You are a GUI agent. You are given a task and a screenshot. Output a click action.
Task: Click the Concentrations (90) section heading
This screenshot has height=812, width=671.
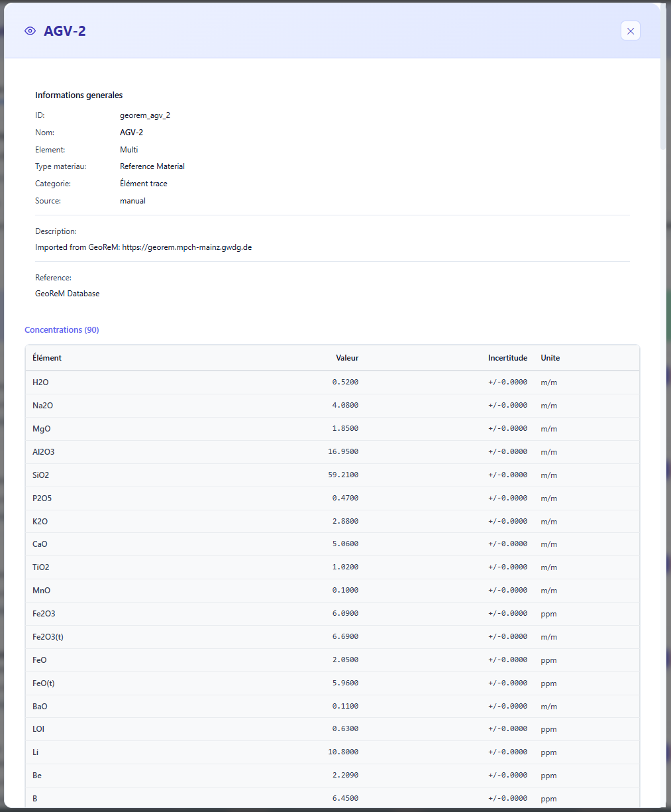(x=62, y=330)
